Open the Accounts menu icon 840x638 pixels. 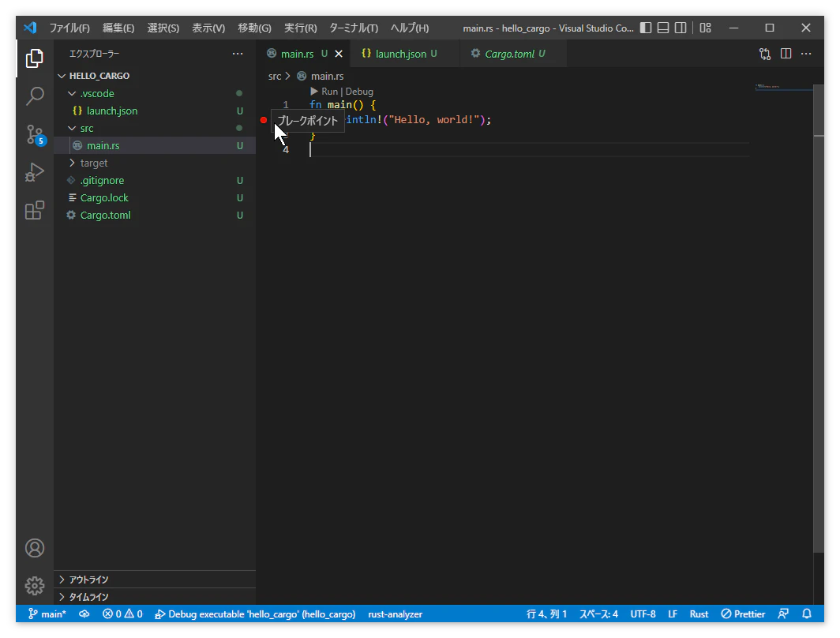tap(34, 548)
